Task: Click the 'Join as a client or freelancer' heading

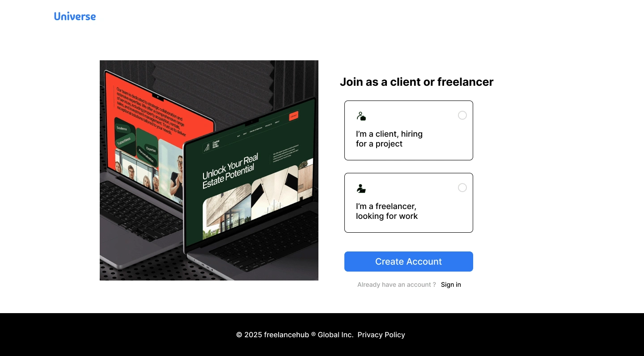Action: (x=417, y=82)
